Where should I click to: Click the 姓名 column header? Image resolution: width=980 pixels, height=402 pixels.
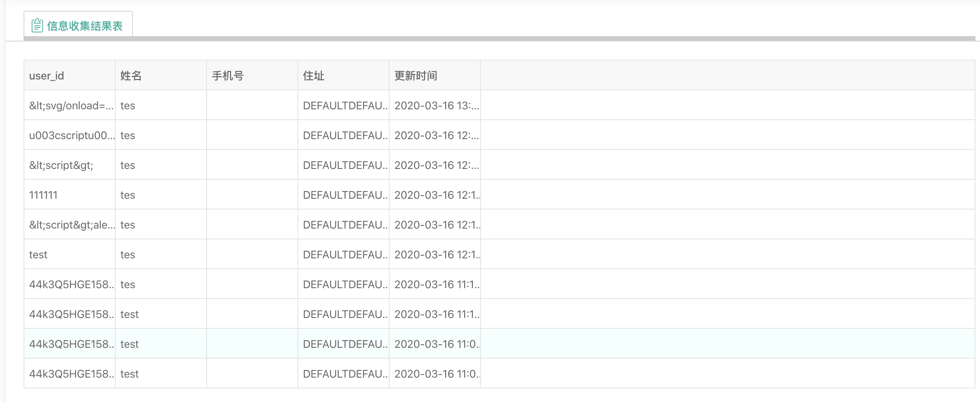(x=131, y=76)
